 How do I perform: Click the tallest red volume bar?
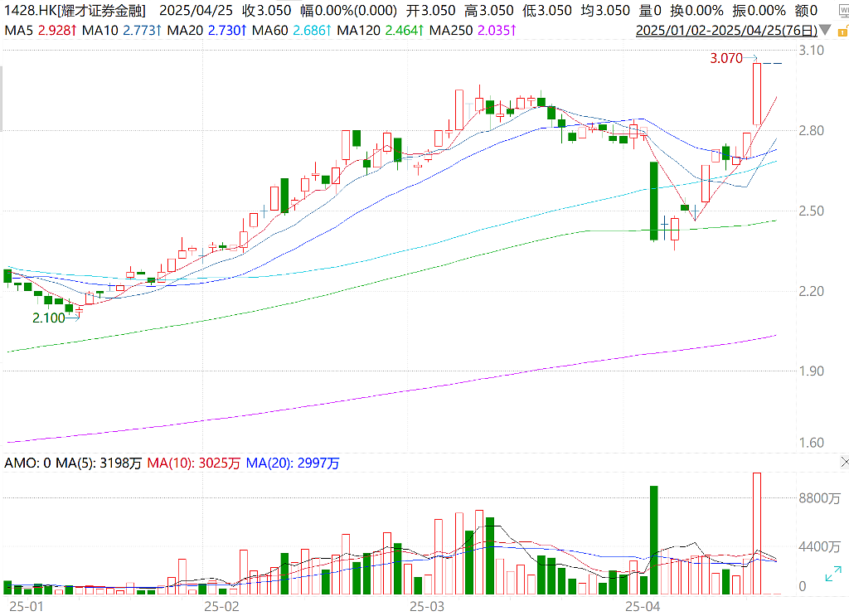(x=756, y=533)
